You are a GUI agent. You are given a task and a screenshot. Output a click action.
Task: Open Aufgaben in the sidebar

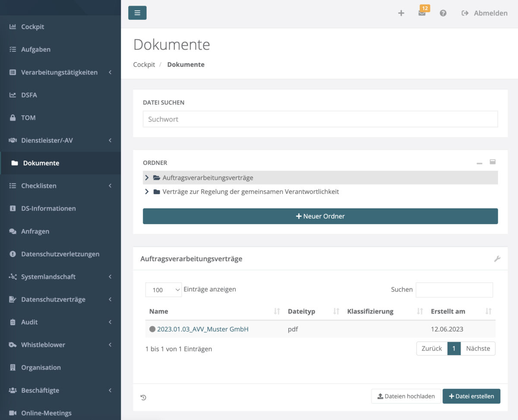tap(36, 50)
